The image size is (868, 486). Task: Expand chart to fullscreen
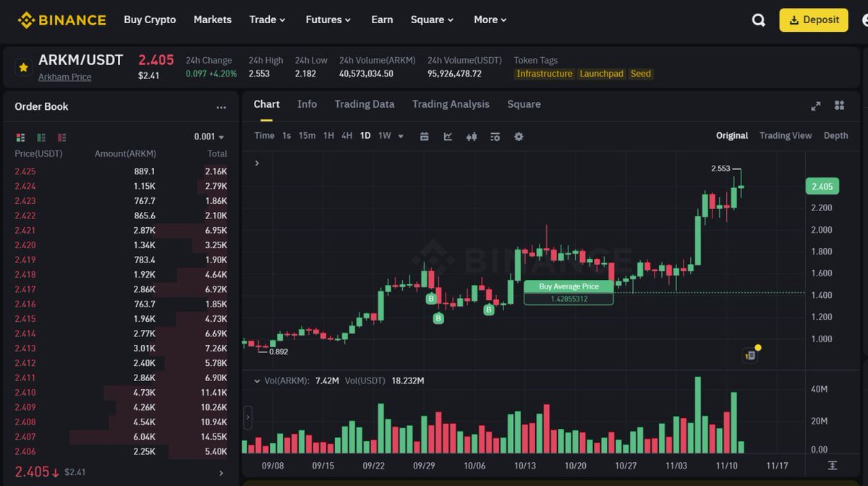click(816, 106)
